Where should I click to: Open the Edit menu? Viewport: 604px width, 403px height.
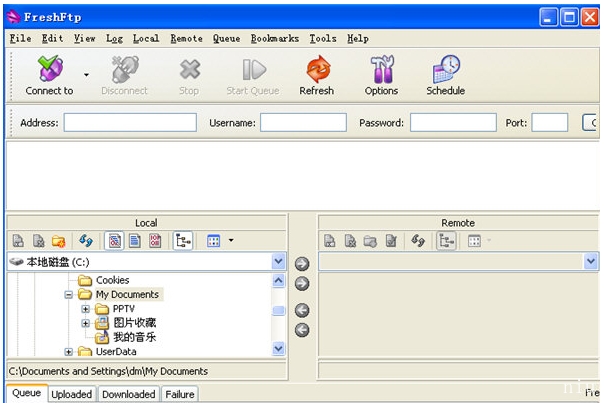52,39
